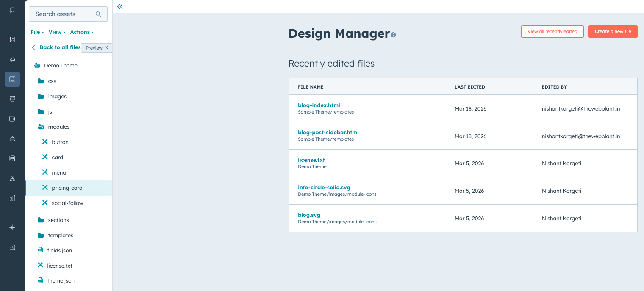Collapse the file finder with double chevron

tap(120, 6)
